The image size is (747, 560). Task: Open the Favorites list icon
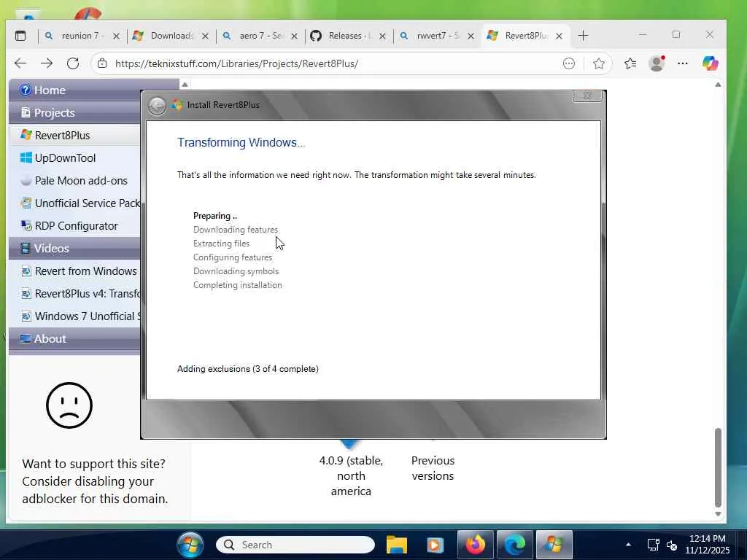tap(630, 63)
